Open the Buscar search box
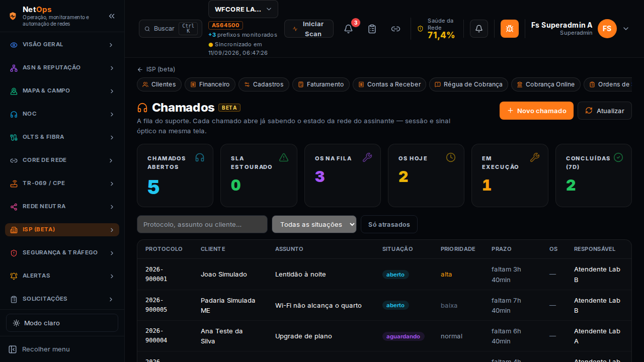The width and height of the screenshot is (644, 362). (x=171, y=29)
